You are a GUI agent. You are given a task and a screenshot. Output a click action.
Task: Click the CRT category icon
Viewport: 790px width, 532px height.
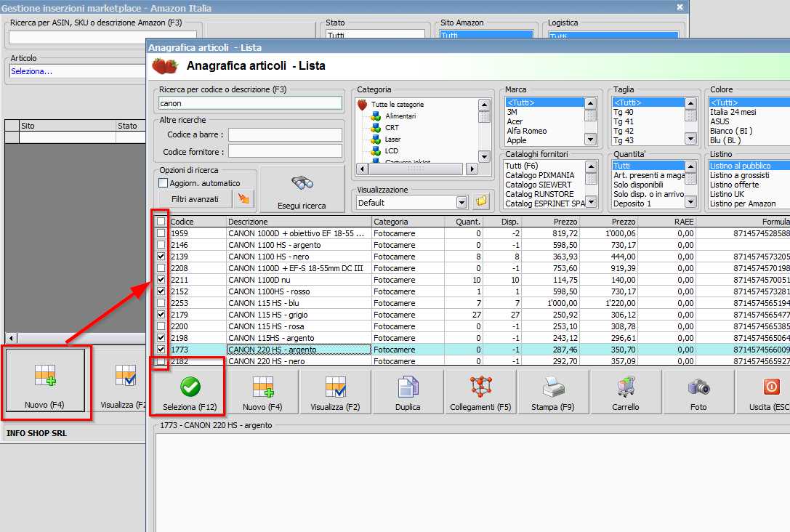pos(376,127)
